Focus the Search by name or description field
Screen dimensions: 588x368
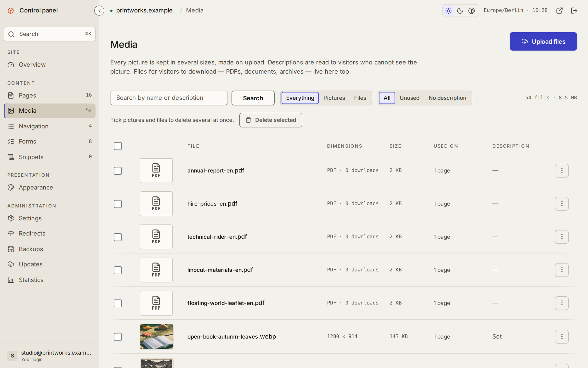click(x=169, y=98)
